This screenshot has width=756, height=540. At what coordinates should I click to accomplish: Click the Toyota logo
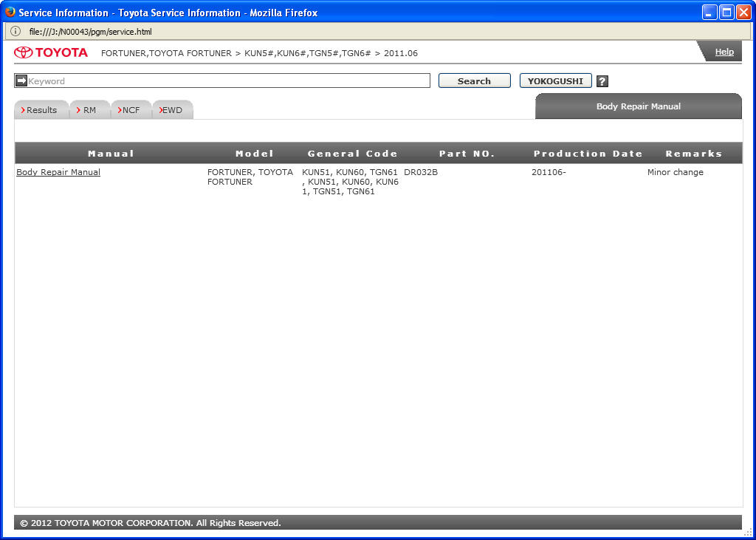click(51, 52)
